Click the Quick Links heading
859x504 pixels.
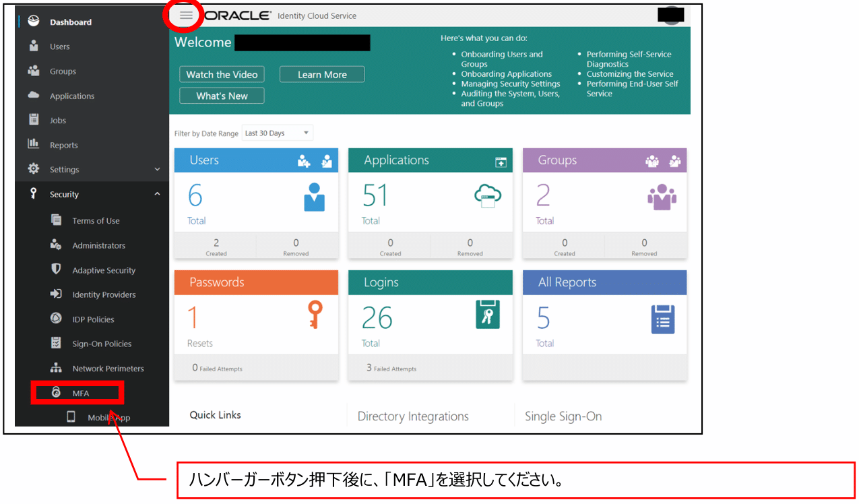[x=215, y=415]
